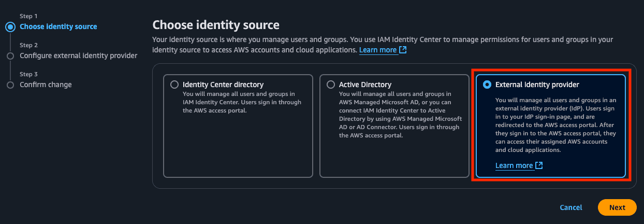Click external-link icon beside the description's Learn more
This screenshot has height=224, width=644.
(x=403, y=50)
